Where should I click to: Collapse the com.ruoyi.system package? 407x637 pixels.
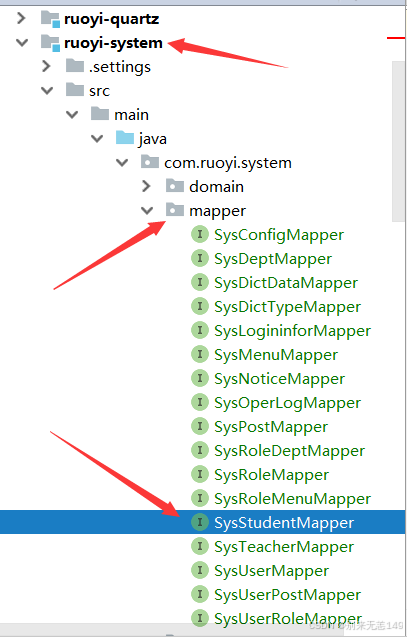point(122,162)
